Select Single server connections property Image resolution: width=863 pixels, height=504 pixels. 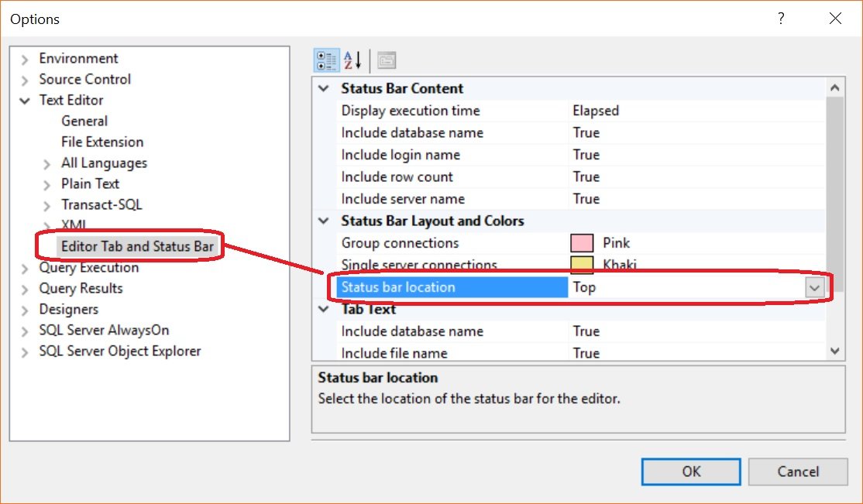419,265
